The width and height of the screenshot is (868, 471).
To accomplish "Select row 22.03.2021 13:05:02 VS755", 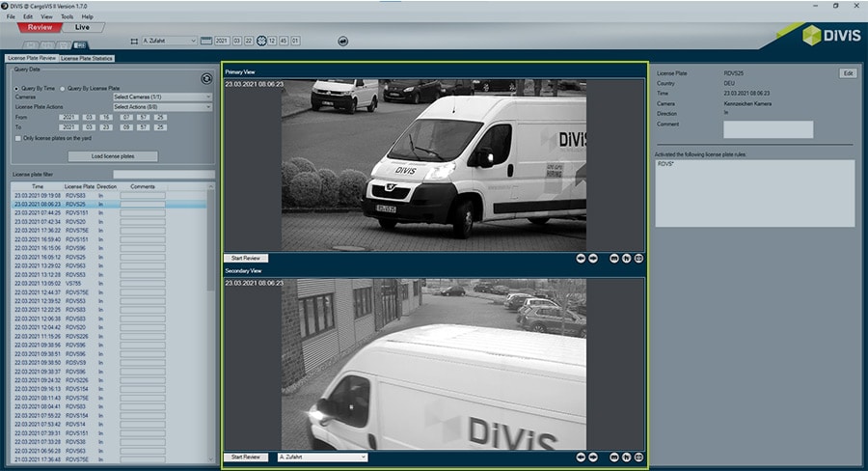I will (109, 283).
